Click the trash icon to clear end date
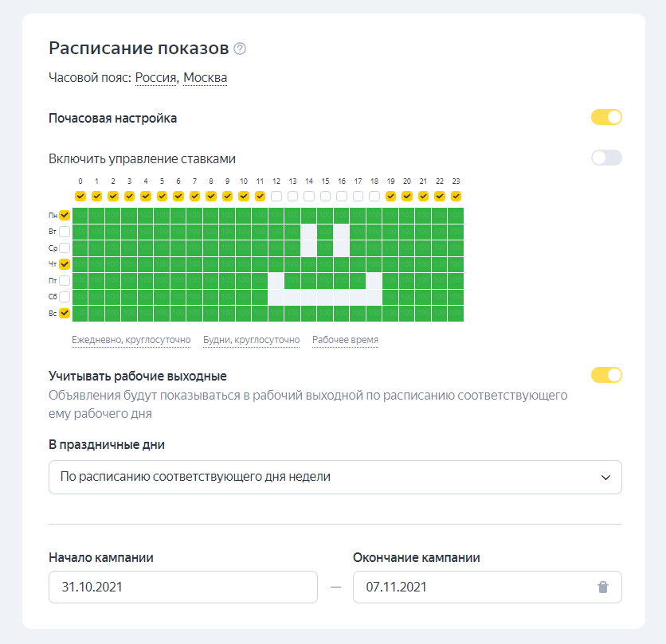Screen dimensions: 666x644 pyautogui.click(x=603, y=587)
